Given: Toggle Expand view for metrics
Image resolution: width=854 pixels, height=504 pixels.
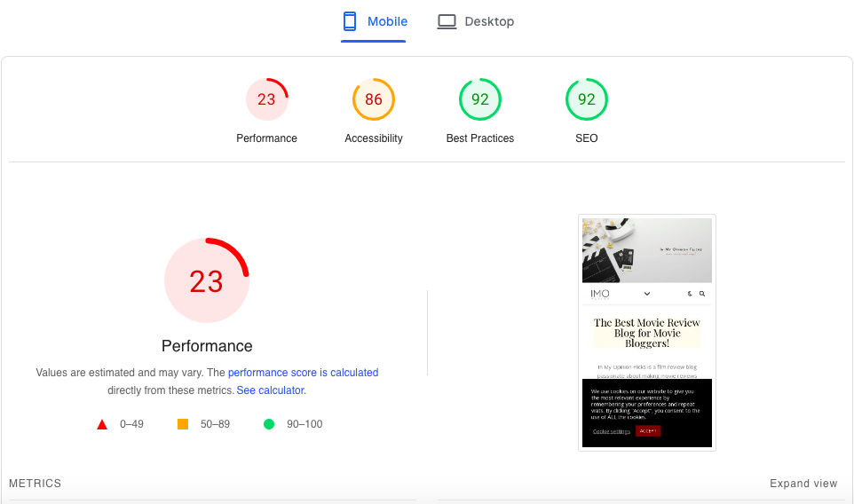Looking at the screenshot, I should click(x=803, y=484).
